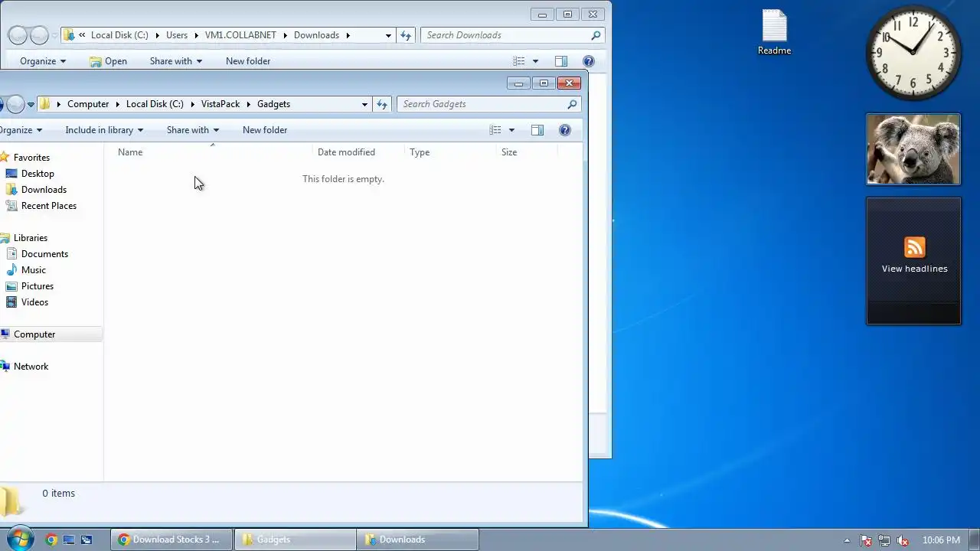Viewport: 980px width, 551px height.
Task: Open the Share with menu in the Downloads window
Action: [x=176, y=61]
